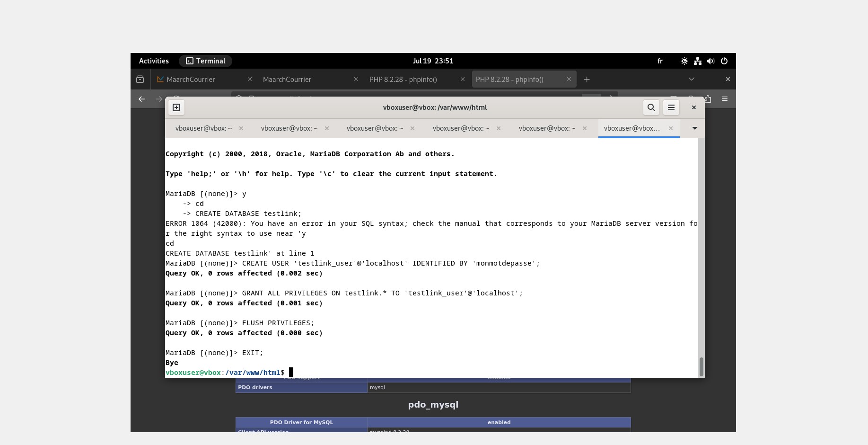Expand the browser list-all-tabs chevron
Viewport: 868px width, 445px height.
click(x=691, y=80)
